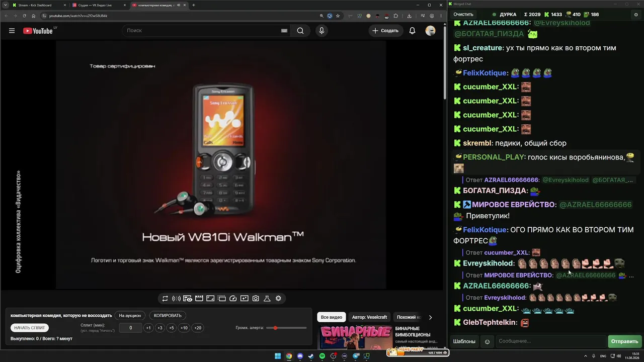
Task: Click the 'На аукцион' button
Action: [x=130, y=316]
